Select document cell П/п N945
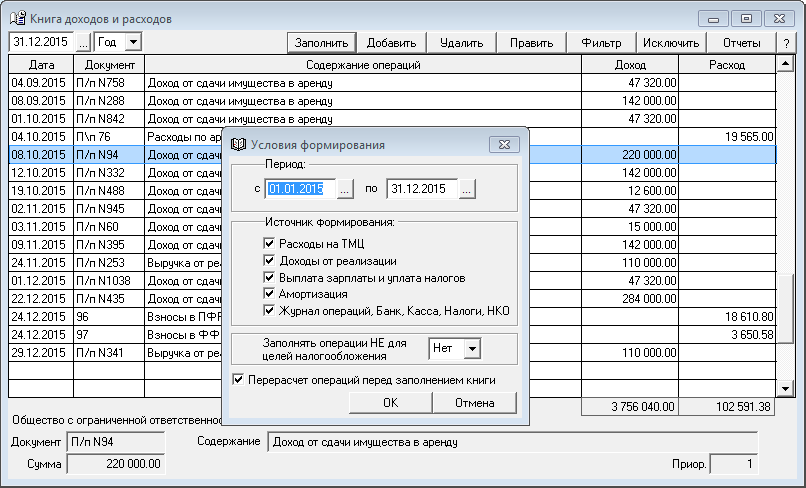The width and height of the screenshot is (806, 488). [109, 209]
